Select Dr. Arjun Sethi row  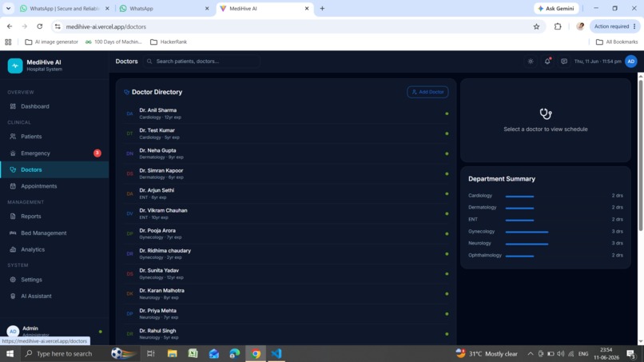point(286,193)
